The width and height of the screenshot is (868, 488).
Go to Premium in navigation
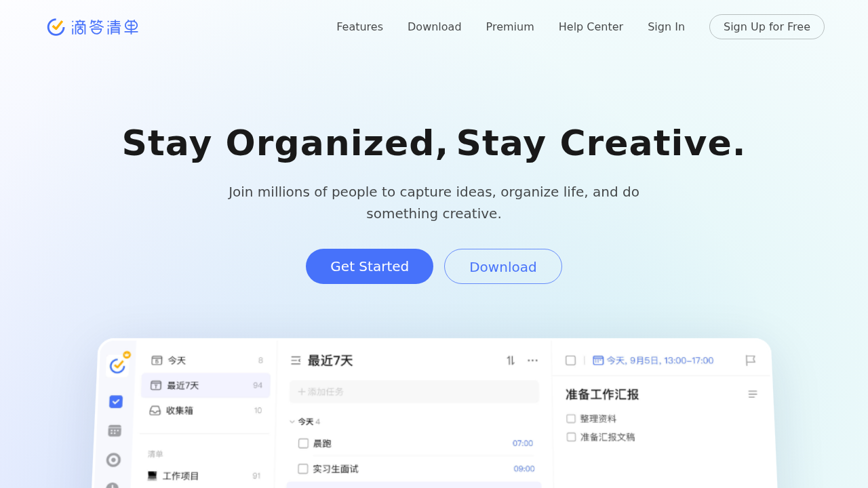pos(510,27)
